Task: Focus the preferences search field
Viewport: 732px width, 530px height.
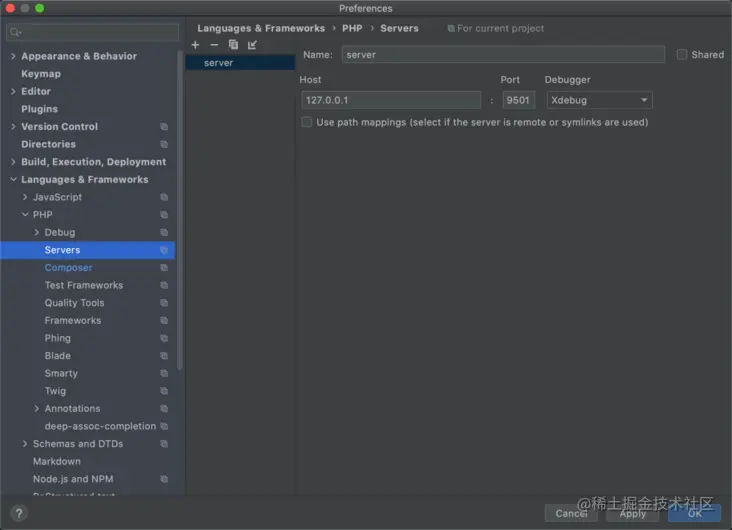Action: (x=92, y=32)
